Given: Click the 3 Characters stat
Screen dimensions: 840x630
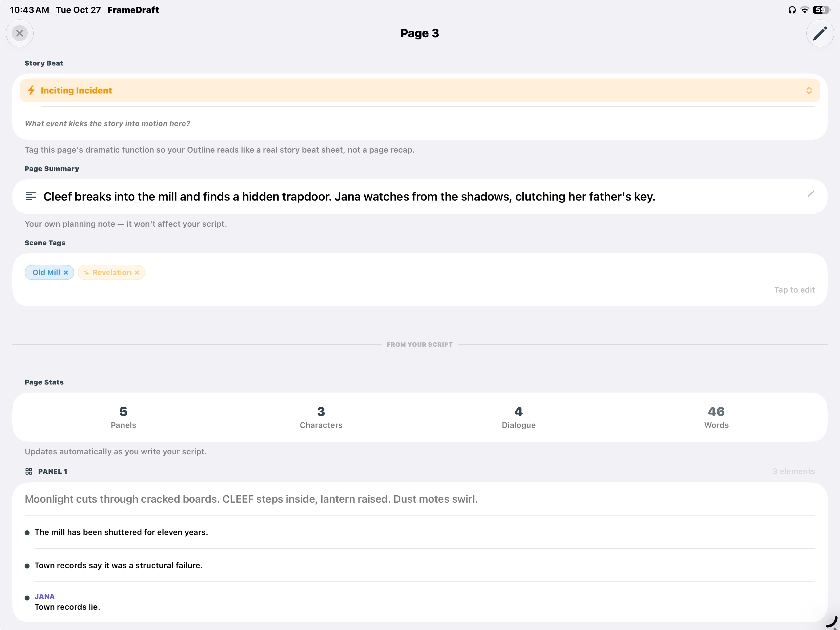Looking at the screenshot, I should tap(321, 417).
